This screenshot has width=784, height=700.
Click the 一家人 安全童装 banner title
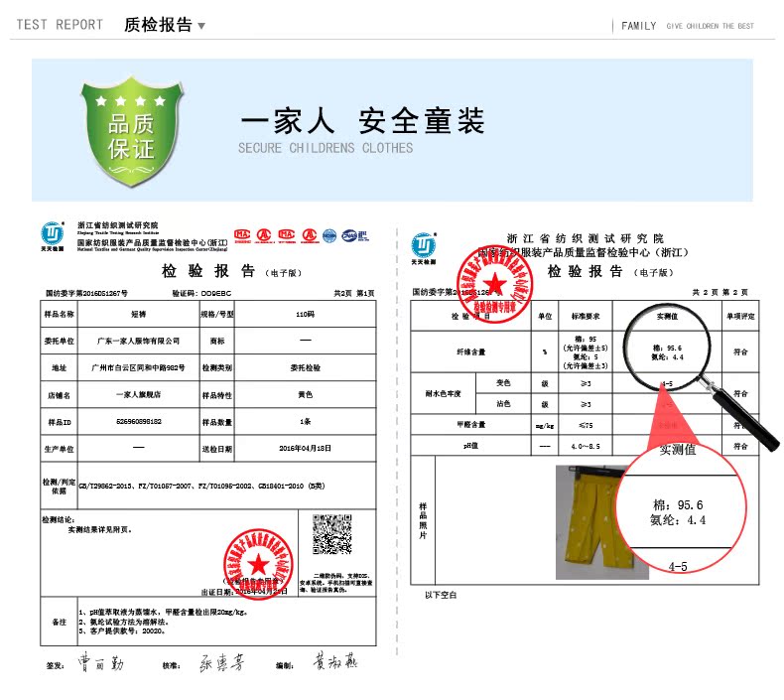click(x=362, y=121)
